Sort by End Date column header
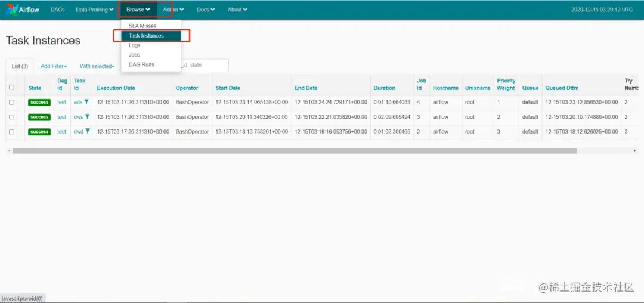This screenshot has height=303, width=644. pyautogui.click(x=306, y=88)
